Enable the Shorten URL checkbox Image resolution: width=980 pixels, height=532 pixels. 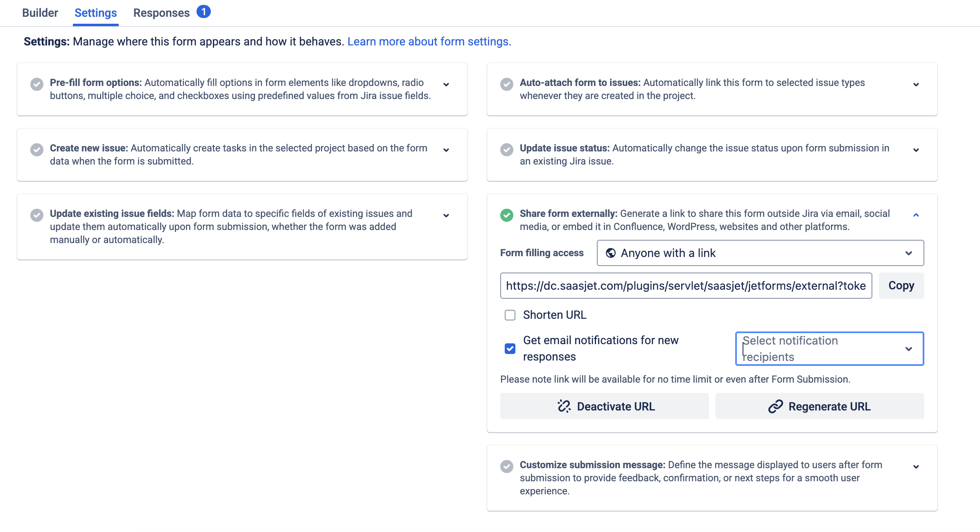tap(510, 315)
